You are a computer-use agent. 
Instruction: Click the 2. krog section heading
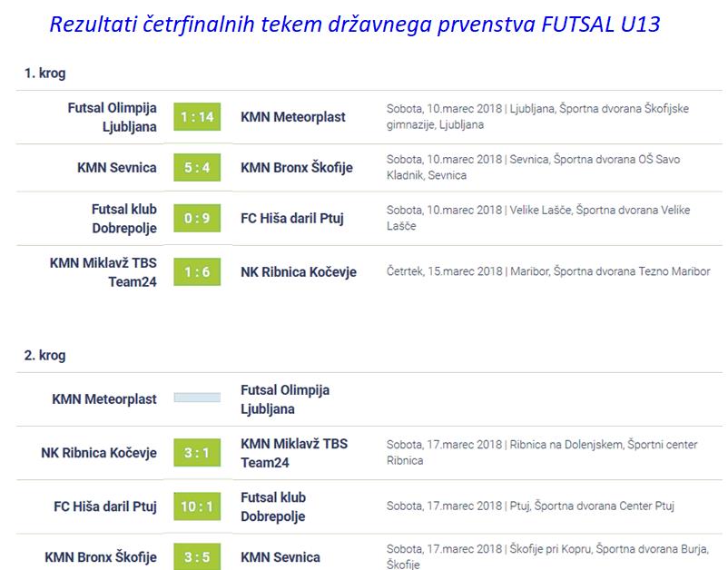click(44, 356)
